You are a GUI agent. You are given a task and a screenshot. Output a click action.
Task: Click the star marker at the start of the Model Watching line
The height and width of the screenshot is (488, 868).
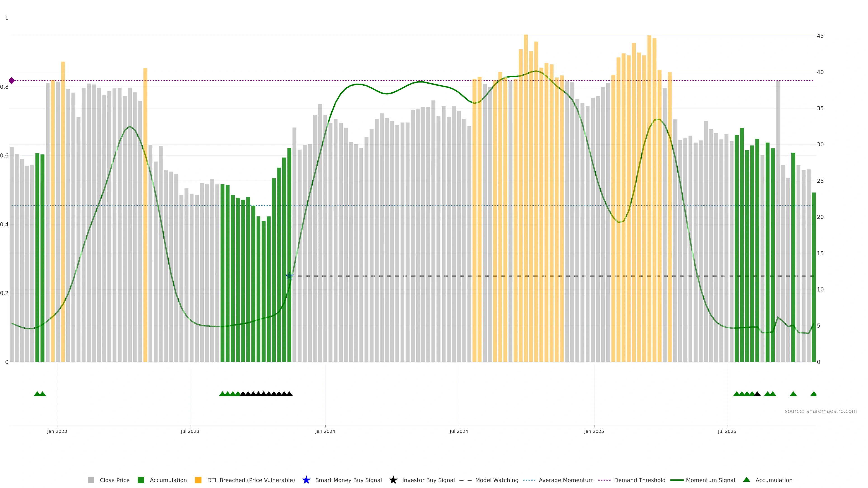(x=289, y=276)
